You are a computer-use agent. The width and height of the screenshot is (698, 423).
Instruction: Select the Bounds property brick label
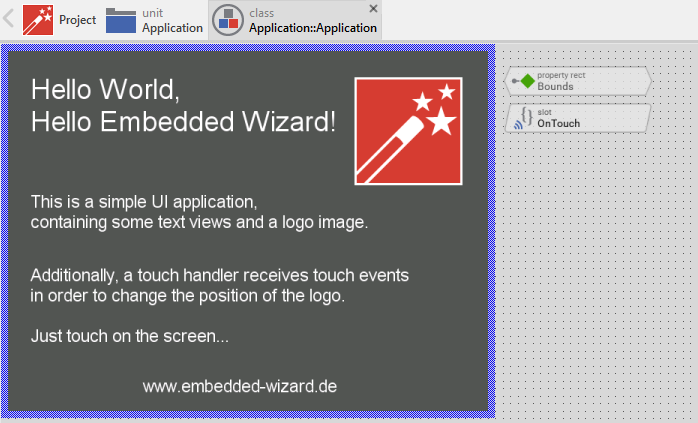556,86
